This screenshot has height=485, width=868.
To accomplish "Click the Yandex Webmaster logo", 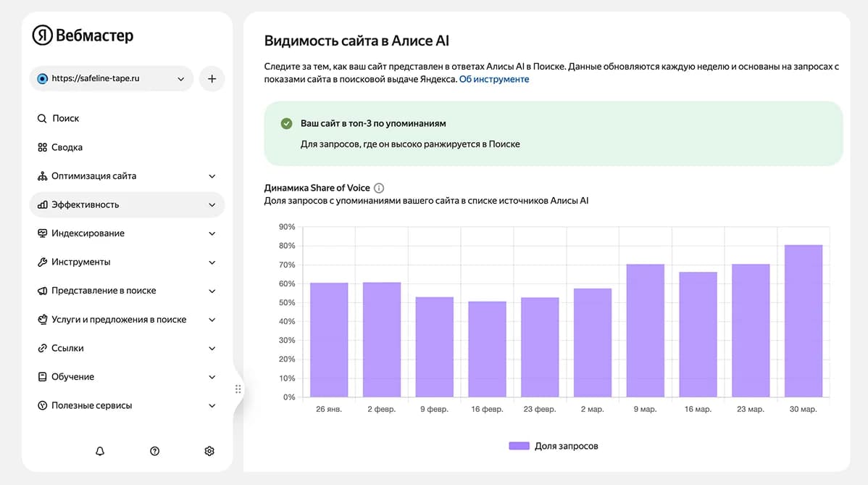I will [83, 36].
